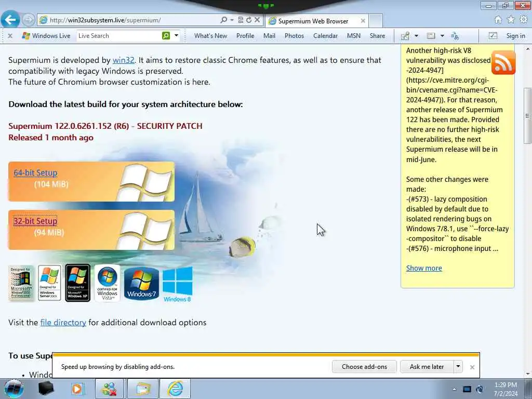Click the Windows XP badge
Screen dimensions: 532x399
[78, 283]
